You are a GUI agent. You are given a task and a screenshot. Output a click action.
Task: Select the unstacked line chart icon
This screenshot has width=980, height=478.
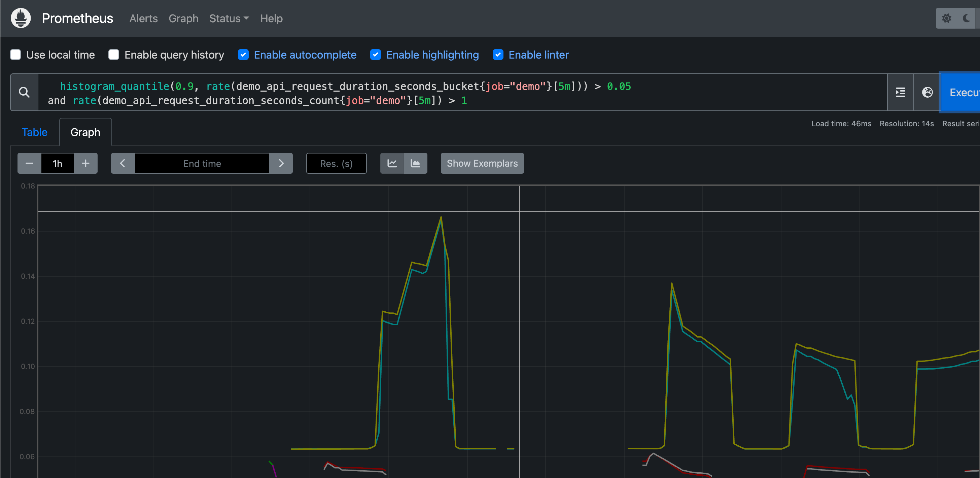click(x=392, y=163)
